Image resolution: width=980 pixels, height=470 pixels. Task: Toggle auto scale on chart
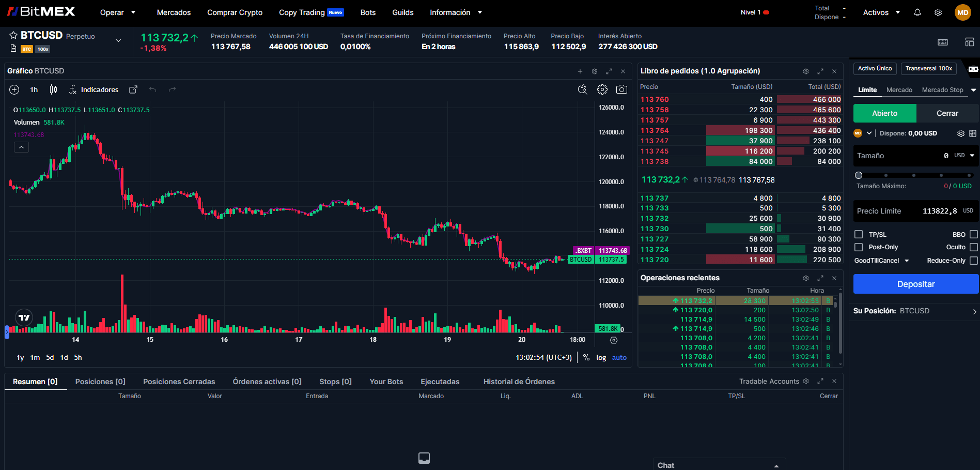[x=619, y=357]
